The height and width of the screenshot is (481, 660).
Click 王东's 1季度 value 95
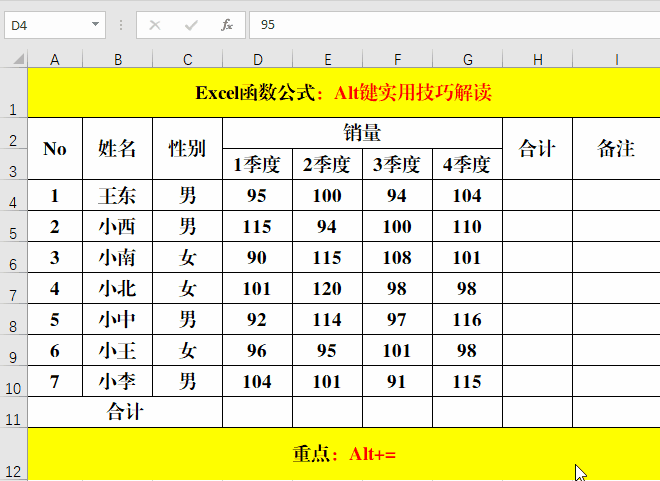[257, 195]
